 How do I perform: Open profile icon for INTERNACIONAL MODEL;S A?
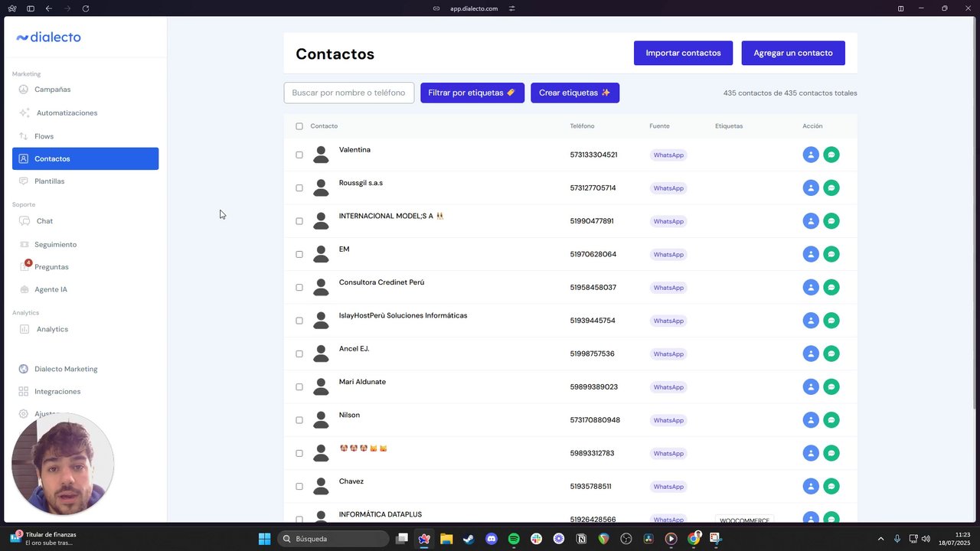click(x=811, y=221)
